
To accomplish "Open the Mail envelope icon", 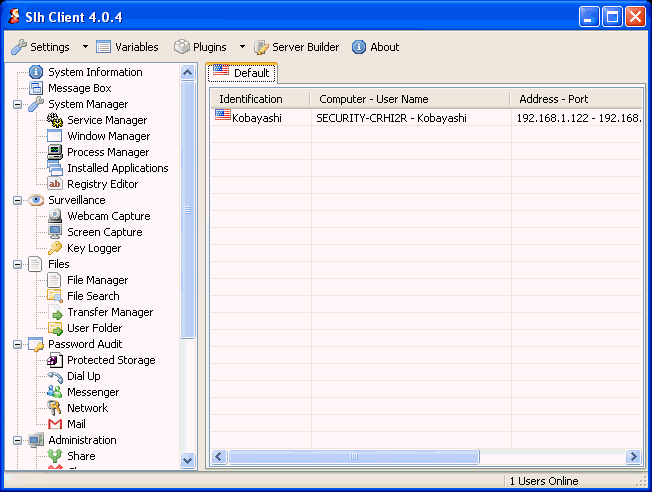I will [x=55, y=424].
